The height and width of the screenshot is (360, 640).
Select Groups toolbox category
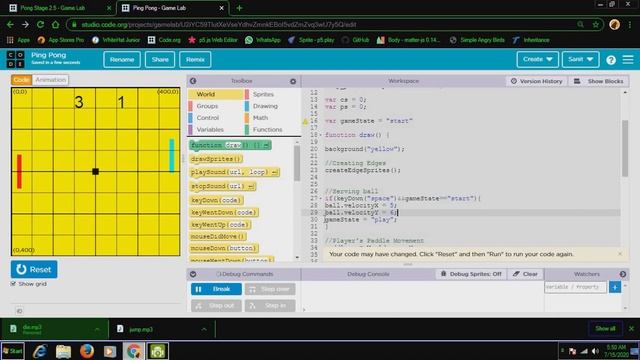tap(215, 106)
